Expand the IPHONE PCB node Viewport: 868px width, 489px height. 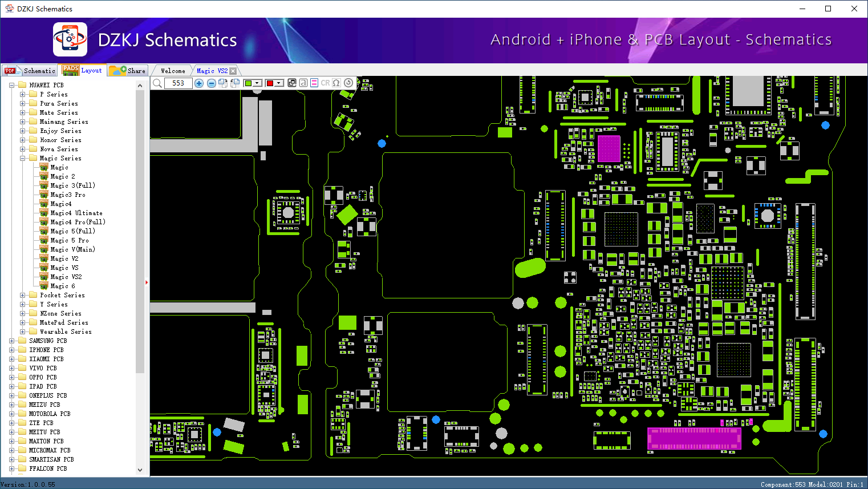pyautogui.click(x=12, y=350)
